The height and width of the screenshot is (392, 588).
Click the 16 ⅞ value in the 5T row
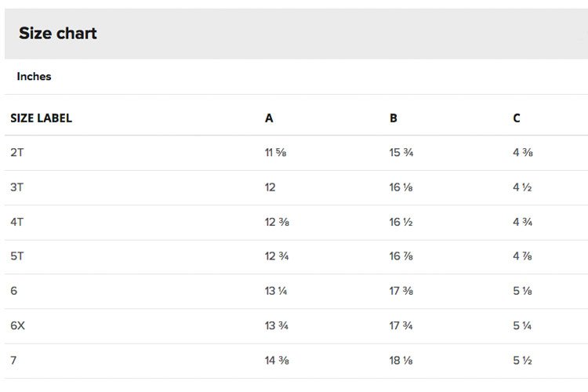tap(401, 256)
